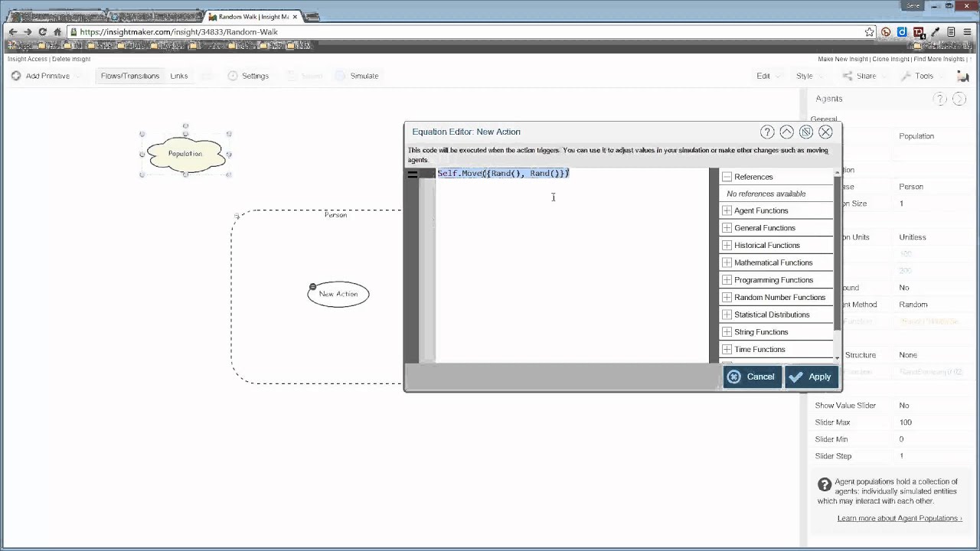Expand the String Functions section
The height and width of the screenshot is (551, 980).
[x=727, y=332]
